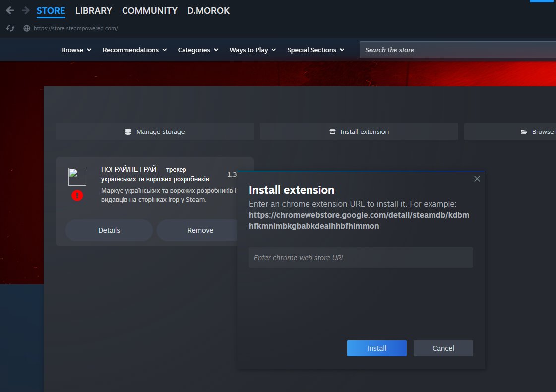556x392 pixels.
Task: Click the Browse folder button
Action: point(510,131)
